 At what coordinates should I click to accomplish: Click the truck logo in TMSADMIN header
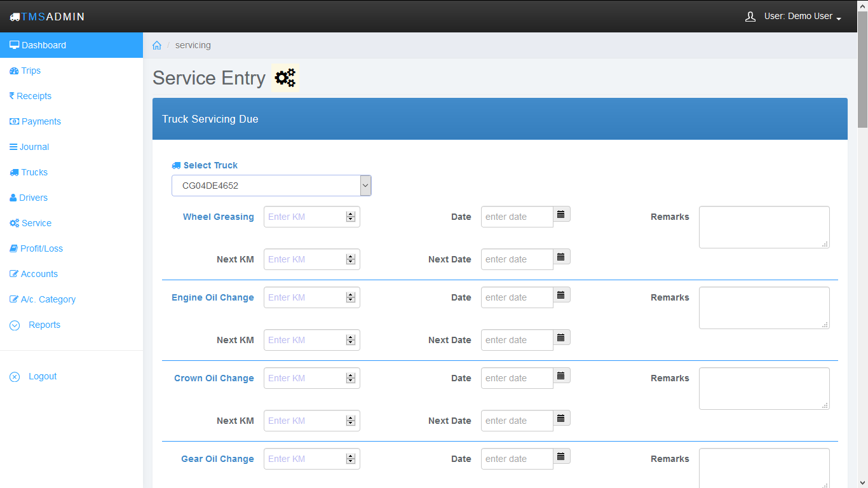pyautogui.click(x=15, y=17)
